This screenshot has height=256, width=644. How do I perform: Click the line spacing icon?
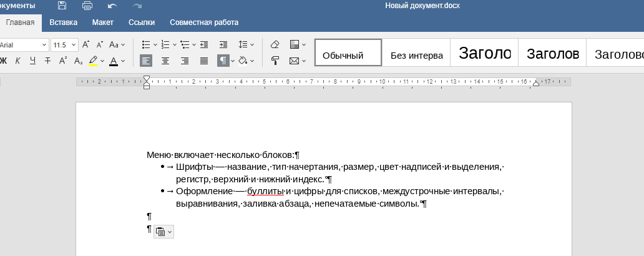pos(243,44)
